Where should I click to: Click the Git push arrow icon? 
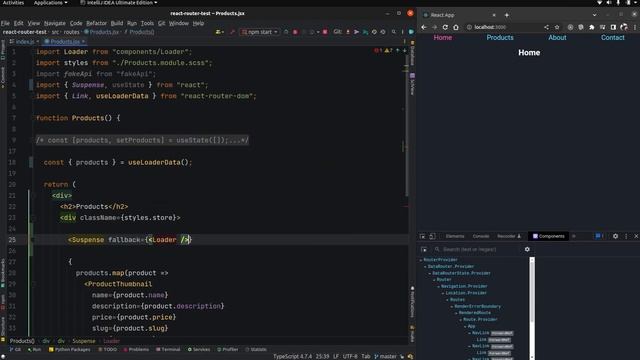click(x=356, y=32)
